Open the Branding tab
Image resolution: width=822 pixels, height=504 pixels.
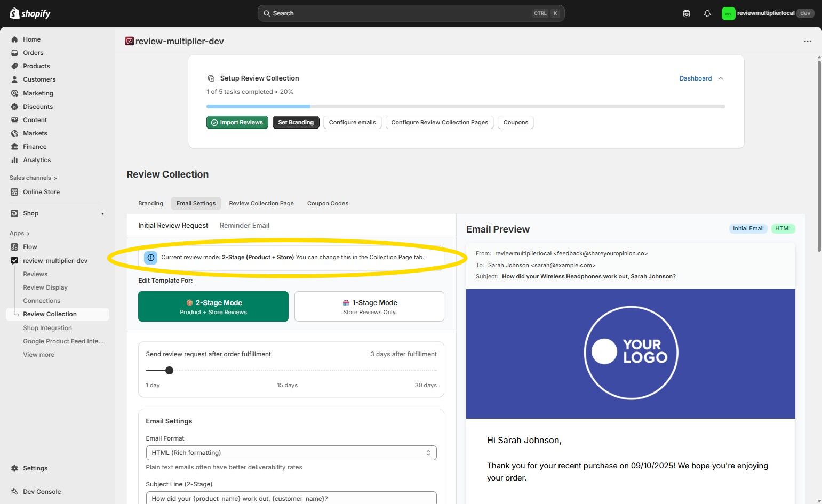tap(151, 203)
